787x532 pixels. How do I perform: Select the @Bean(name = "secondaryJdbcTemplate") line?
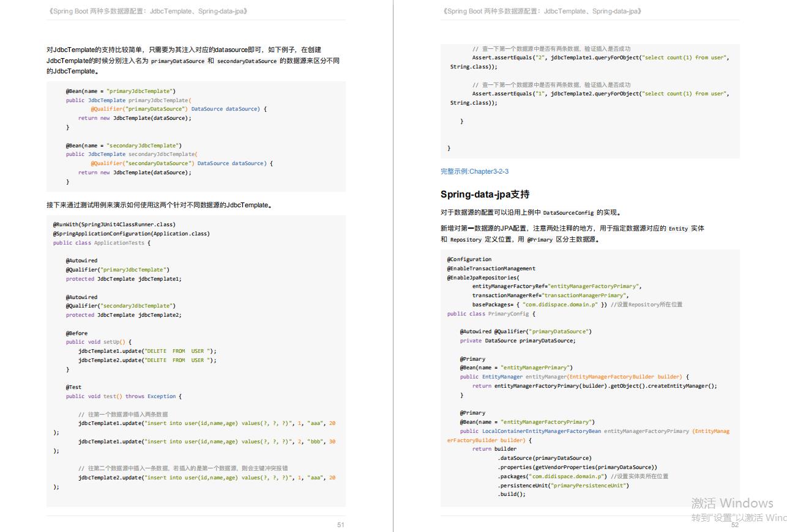click(x=124, y=146)
